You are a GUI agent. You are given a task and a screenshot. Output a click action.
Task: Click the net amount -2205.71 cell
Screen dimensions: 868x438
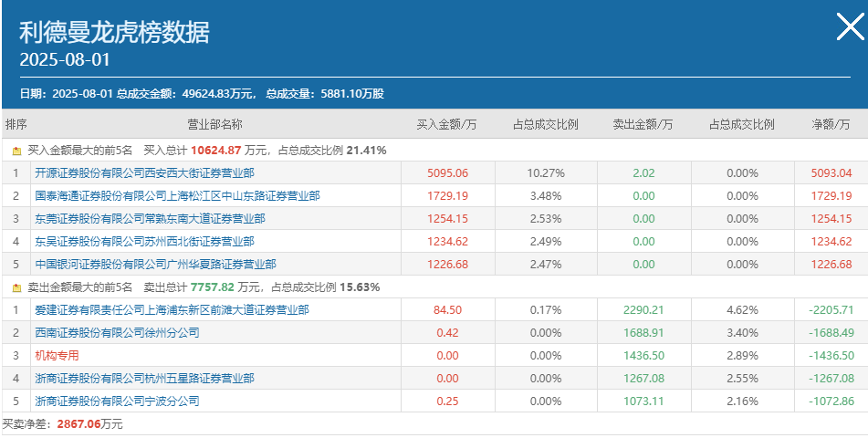pyautogui.click(x=831, y=309)
